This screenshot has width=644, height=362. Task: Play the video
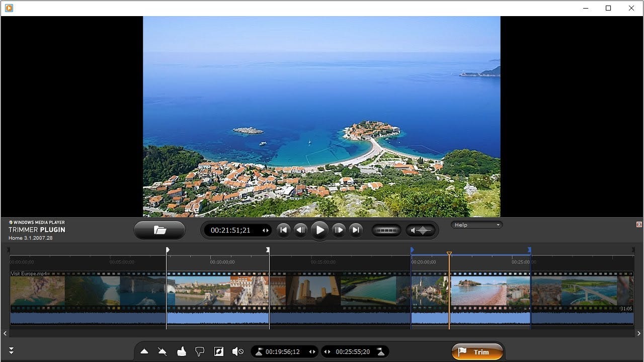(319, 230)
